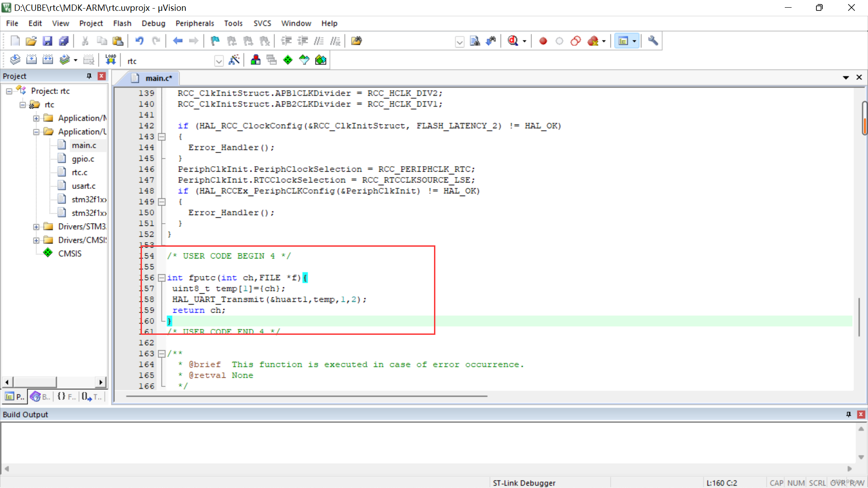
Task: Switch to the Functions tab in project panel
Action: click(66, 397)
